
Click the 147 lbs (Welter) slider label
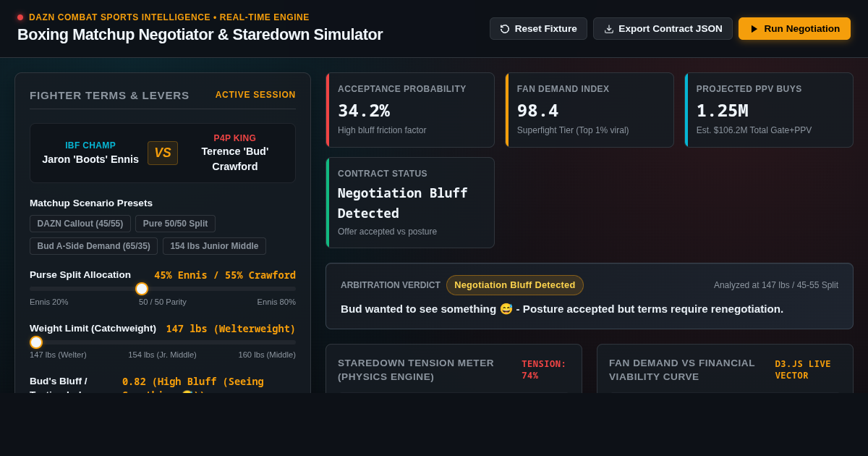click(58, 355)
